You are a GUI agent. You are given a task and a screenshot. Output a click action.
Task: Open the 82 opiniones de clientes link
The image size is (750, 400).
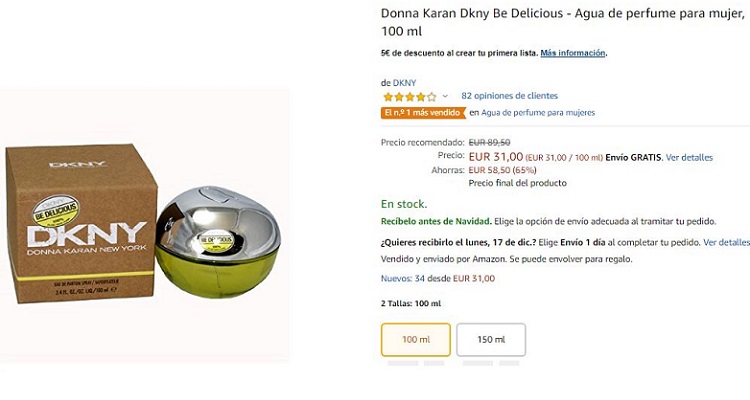[x=509, y=96]
